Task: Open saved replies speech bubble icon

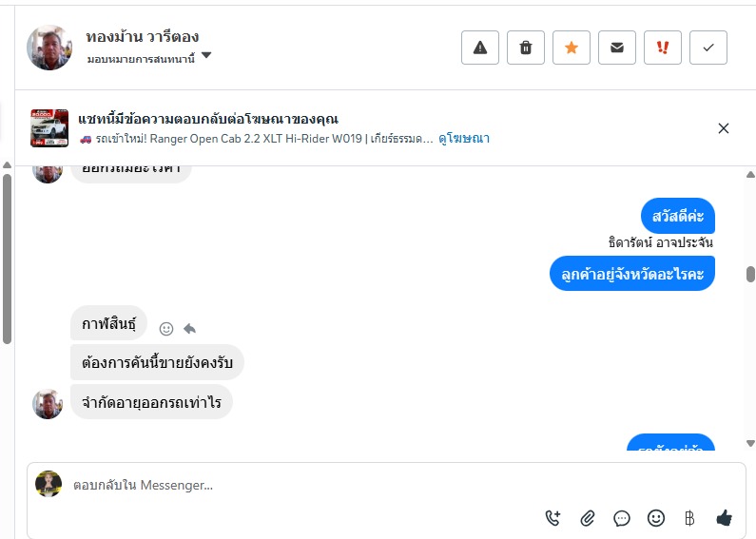Action: point(622,518)
